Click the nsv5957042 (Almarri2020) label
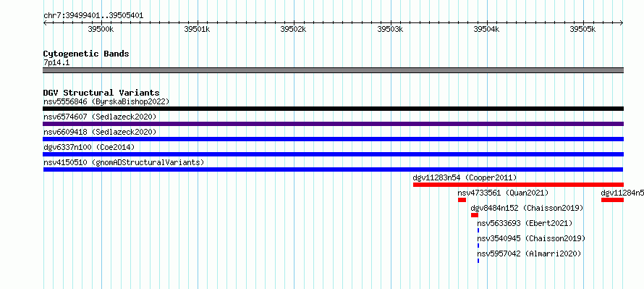The height and width of the screenshot is (289, 644). (x=530, y=254)
